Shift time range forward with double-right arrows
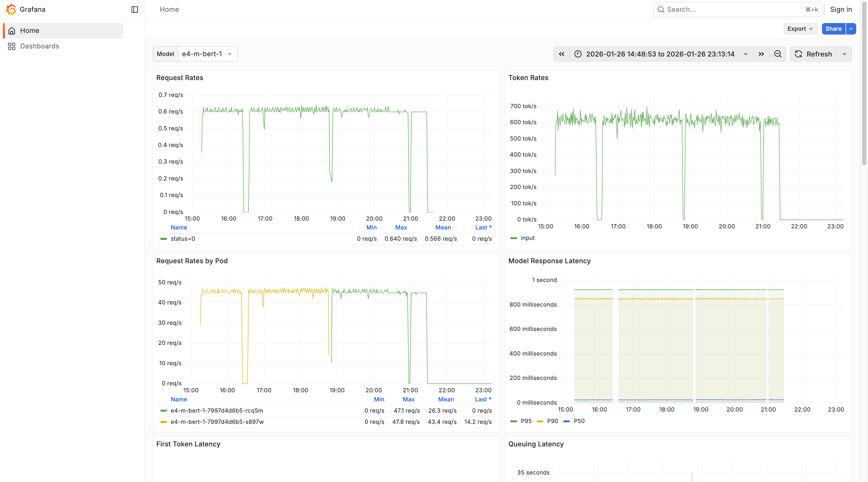The image size is (868, 482). coord(761,54)
